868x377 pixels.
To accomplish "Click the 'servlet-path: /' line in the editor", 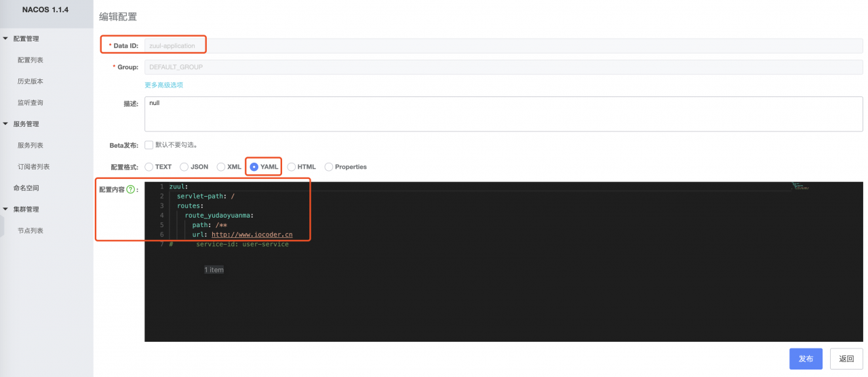I will click(x=205, y=196).
